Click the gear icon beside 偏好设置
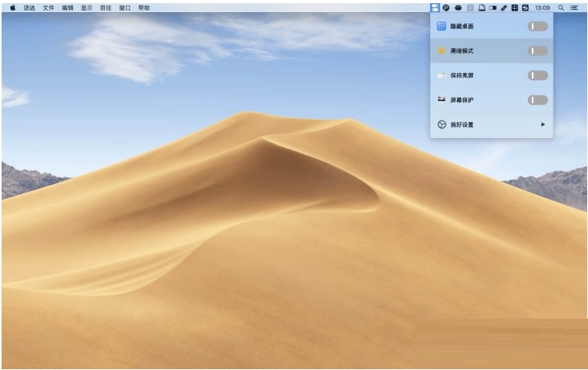588x370 pixels. (x=442, y=124)
